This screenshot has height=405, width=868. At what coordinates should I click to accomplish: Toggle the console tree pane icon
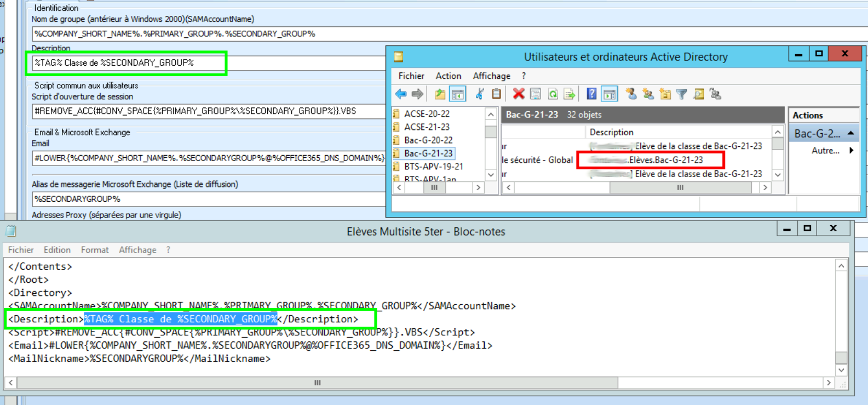tap(457, 94)
